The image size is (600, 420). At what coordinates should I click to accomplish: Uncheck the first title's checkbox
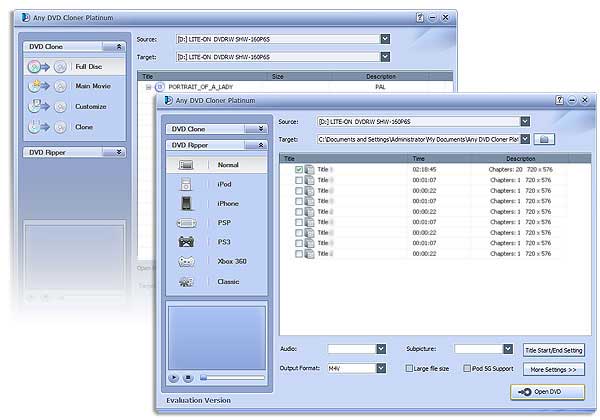[x=299, y=170]
